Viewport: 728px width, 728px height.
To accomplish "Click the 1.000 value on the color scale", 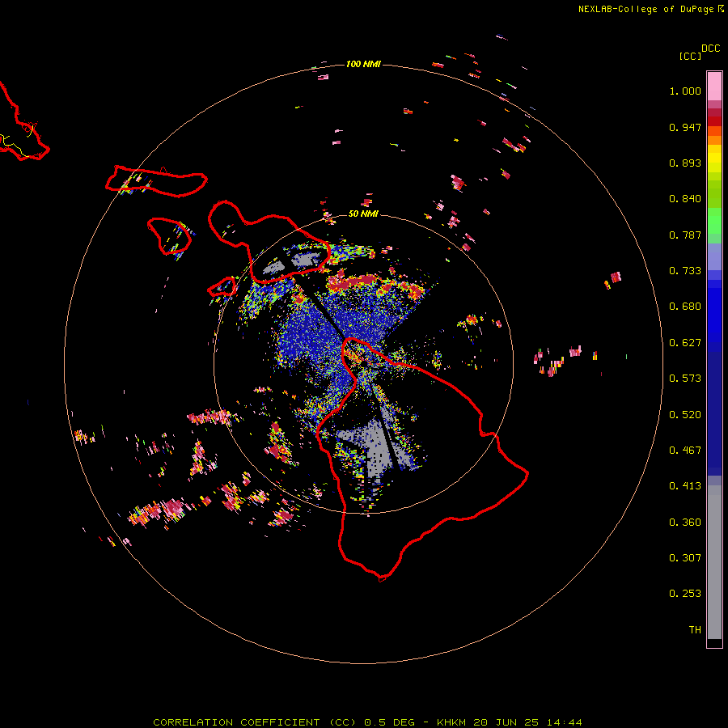I will [685, 91].
